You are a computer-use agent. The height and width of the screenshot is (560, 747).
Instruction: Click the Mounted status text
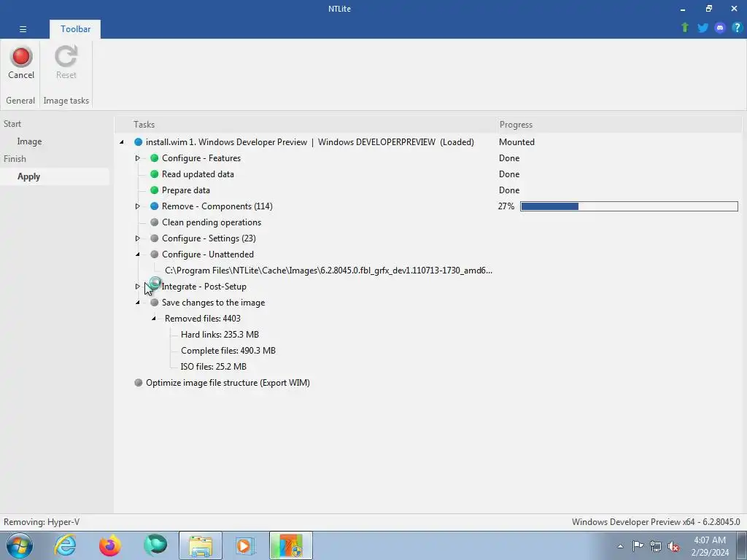(x=516, y=142)
